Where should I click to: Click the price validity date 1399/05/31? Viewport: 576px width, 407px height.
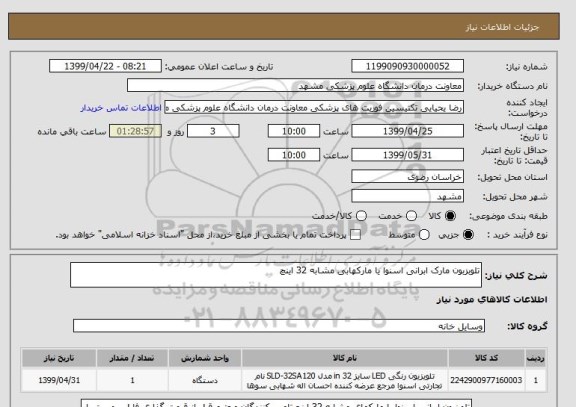[407, 155]
